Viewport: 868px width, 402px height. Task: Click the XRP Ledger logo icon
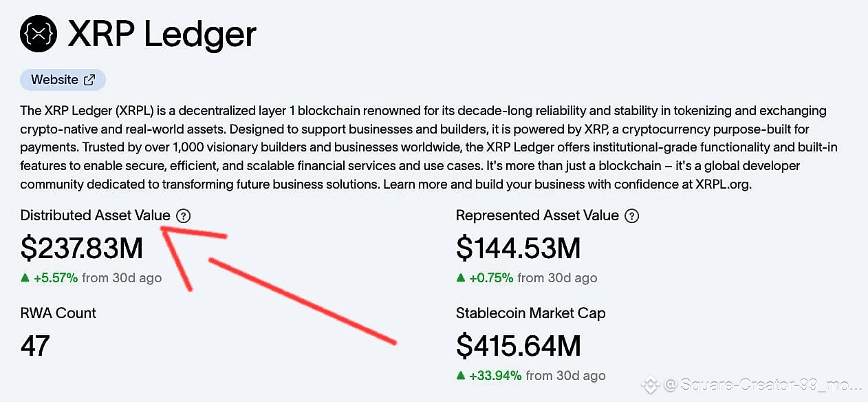(38, 33)
